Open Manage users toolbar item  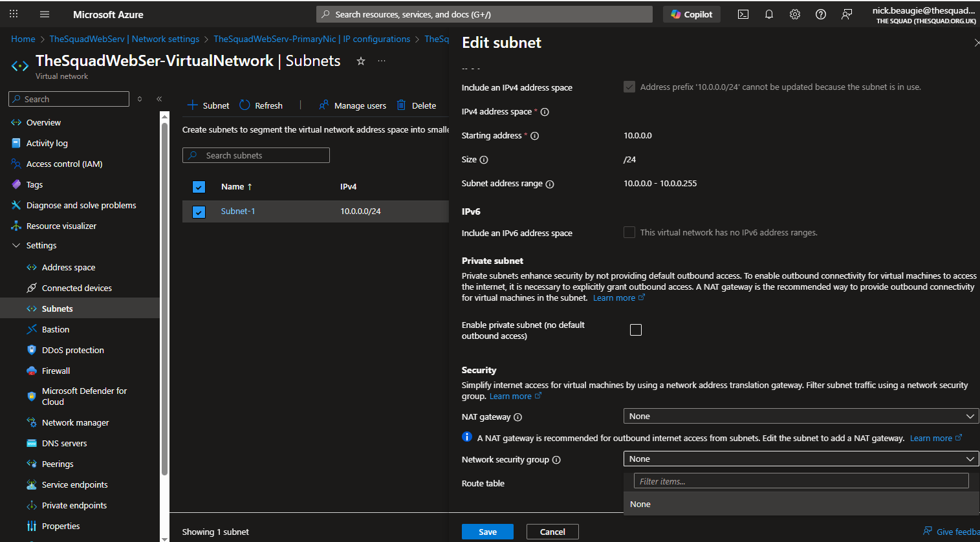353,105
